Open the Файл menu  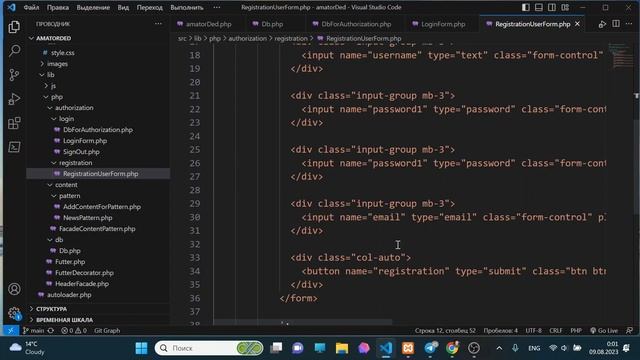(x=31, y=7)
